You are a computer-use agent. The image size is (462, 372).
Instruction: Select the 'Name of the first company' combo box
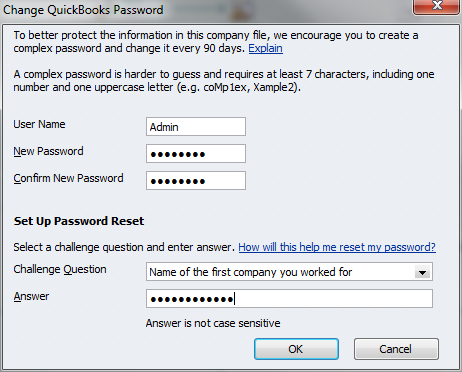[x=289, y=272]
